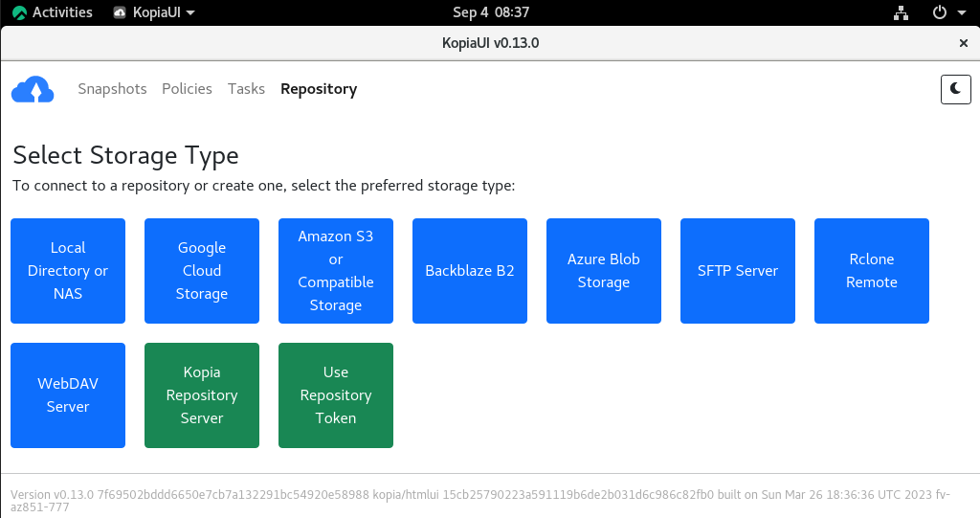Connect to Kopia Repository Server

pos(202,395)
